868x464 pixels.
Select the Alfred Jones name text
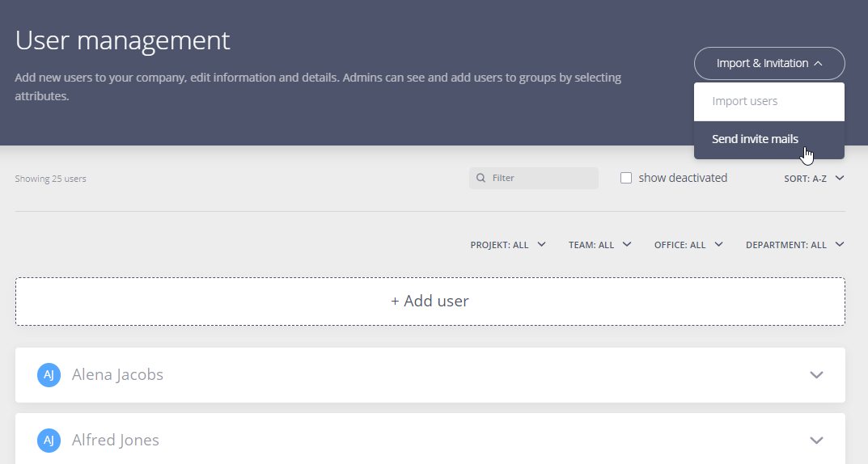pyautogui.click(x=116, y=441)
